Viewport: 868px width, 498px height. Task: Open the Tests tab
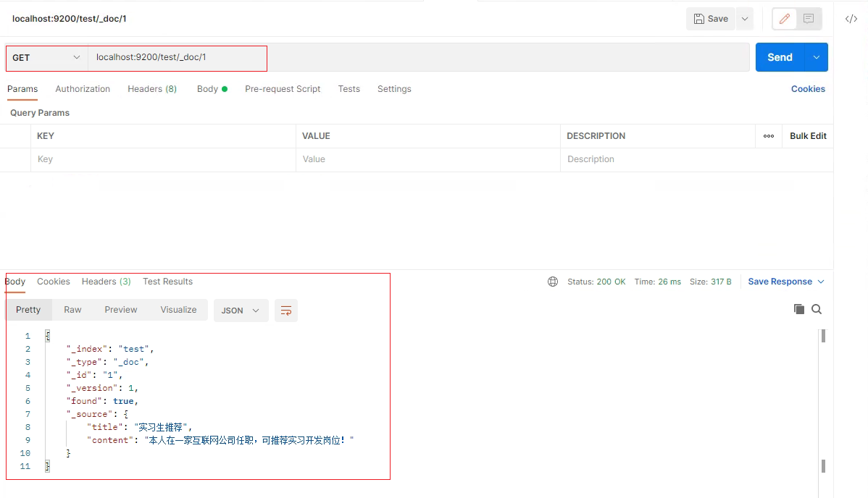pos(349,89)
